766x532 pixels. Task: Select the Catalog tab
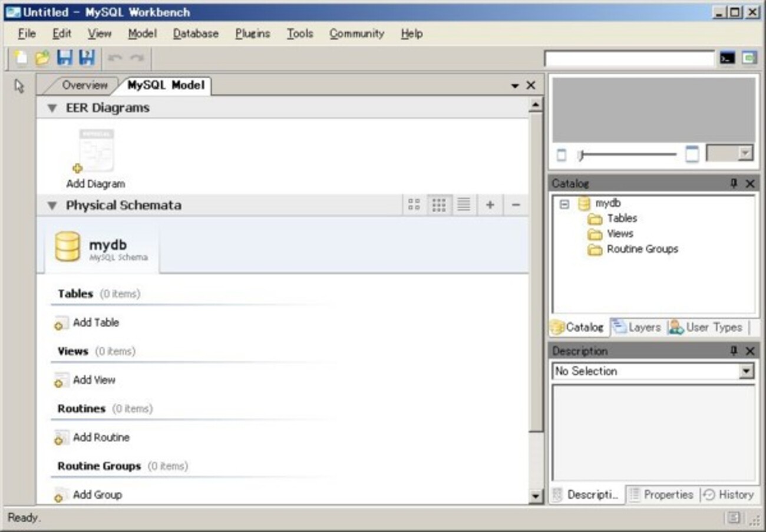pos(577,328)
